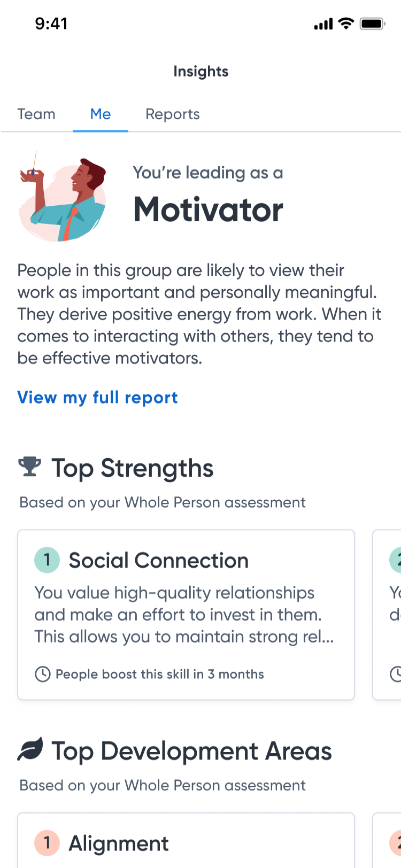This screenshot has height=868, width=401.
Task: Open the Social Connection strength card
Action: 186,615
